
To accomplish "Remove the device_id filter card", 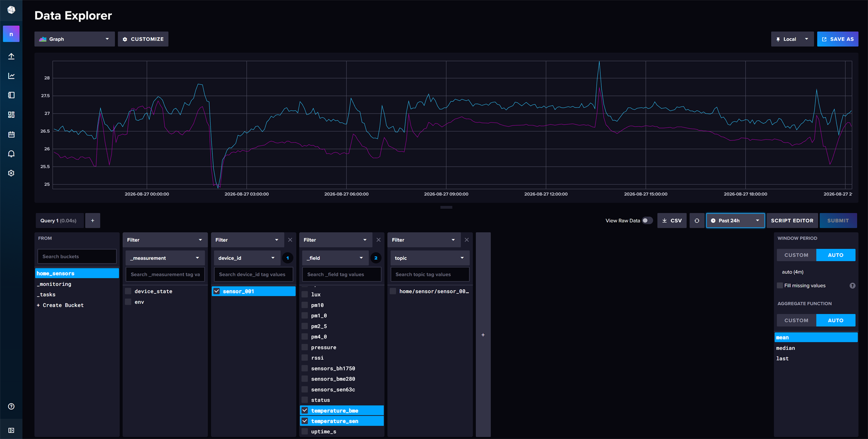I will pyautogui.click(x=290, y=240).
